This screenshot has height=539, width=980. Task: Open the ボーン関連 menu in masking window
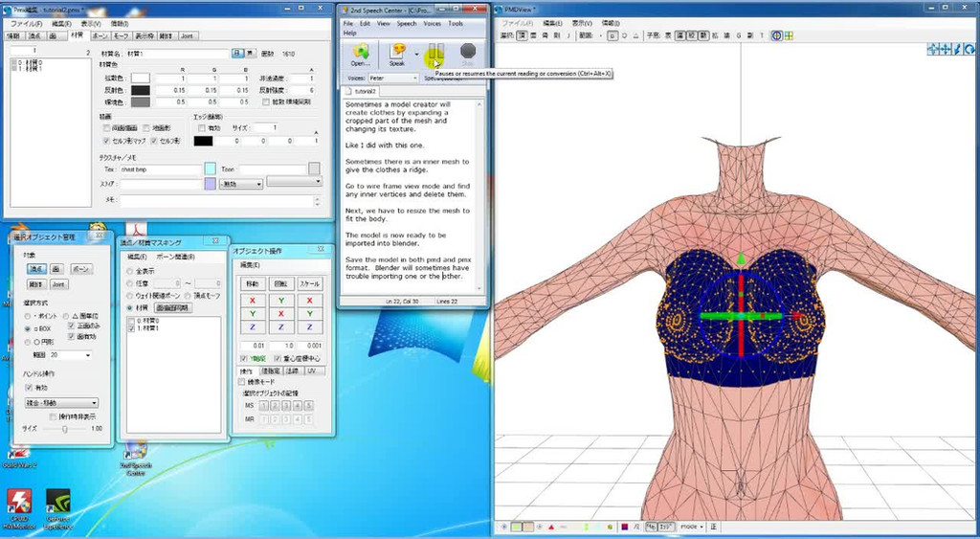tap(175, 257)
